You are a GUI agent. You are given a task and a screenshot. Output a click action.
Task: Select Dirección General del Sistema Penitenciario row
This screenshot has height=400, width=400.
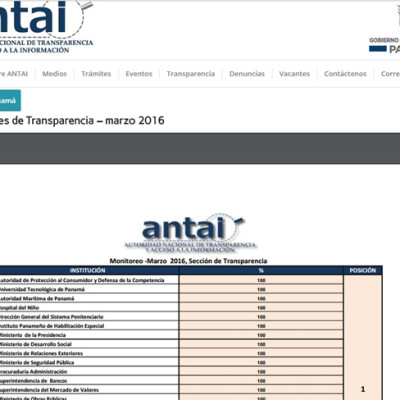coord(171,316)
